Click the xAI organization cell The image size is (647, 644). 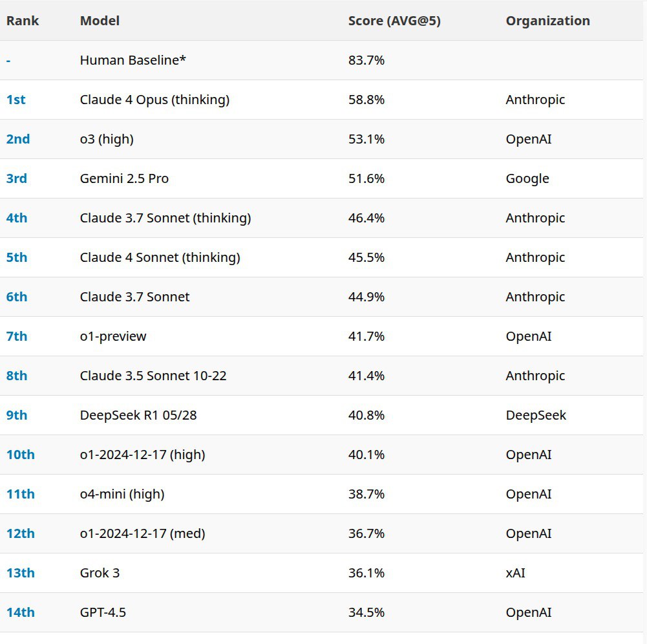point(516,573)
